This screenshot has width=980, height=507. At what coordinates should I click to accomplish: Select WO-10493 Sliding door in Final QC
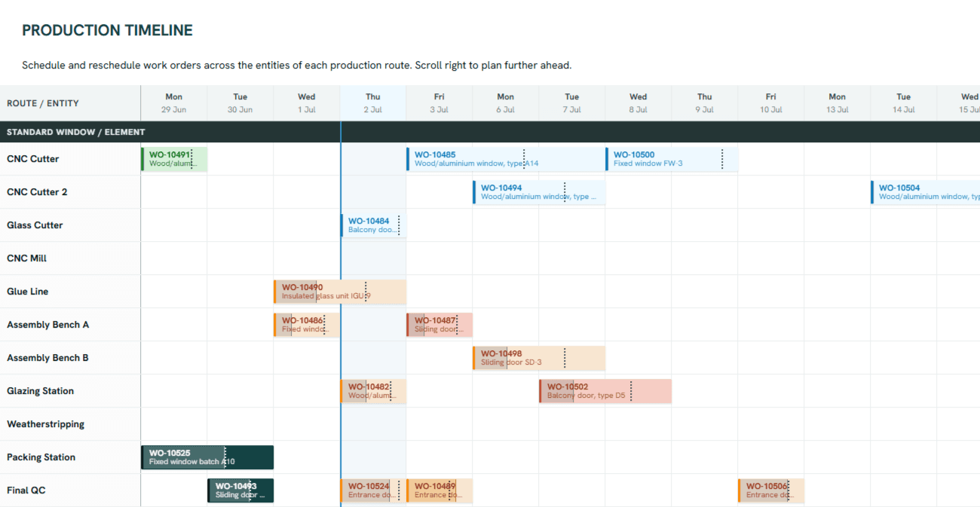(240, 490)
